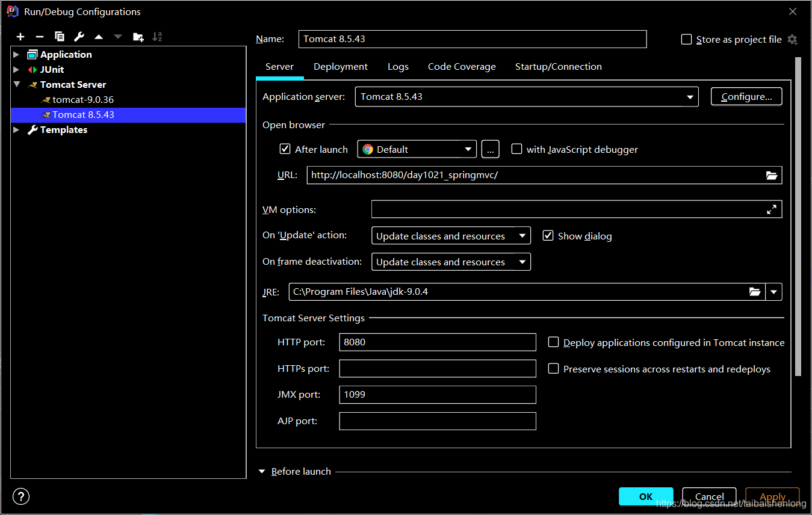The height and width of the screenshot is (515, 812).
Task: Click the Cancel button
Action: (x=709, y=496)
